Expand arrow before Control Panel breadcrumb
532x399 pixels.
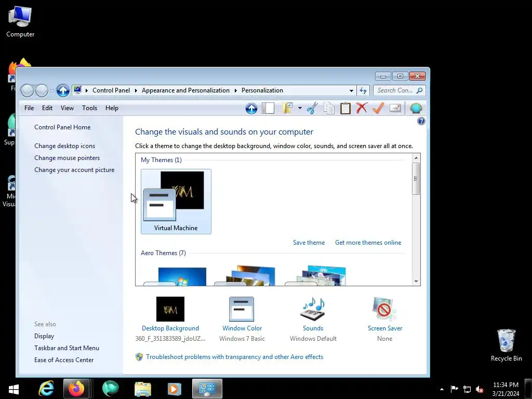87,90
